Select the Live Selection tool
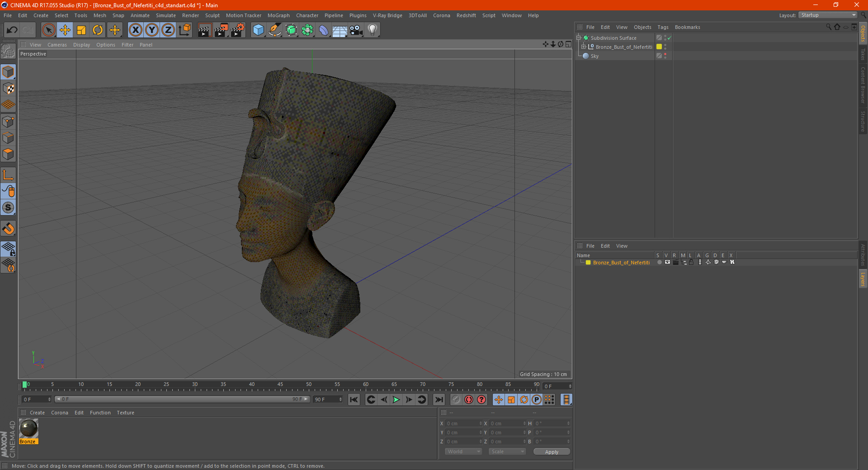Screen dimensions: 868x470 tap(48, 30)
